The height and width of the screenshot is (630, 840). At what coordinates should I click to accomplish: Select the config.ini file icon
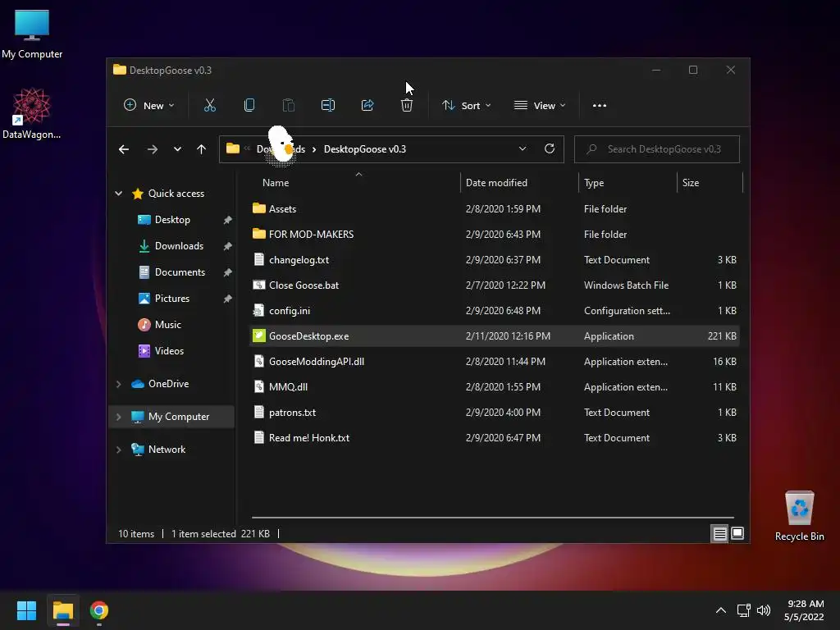pyautogui.click(x=258, y=311)
